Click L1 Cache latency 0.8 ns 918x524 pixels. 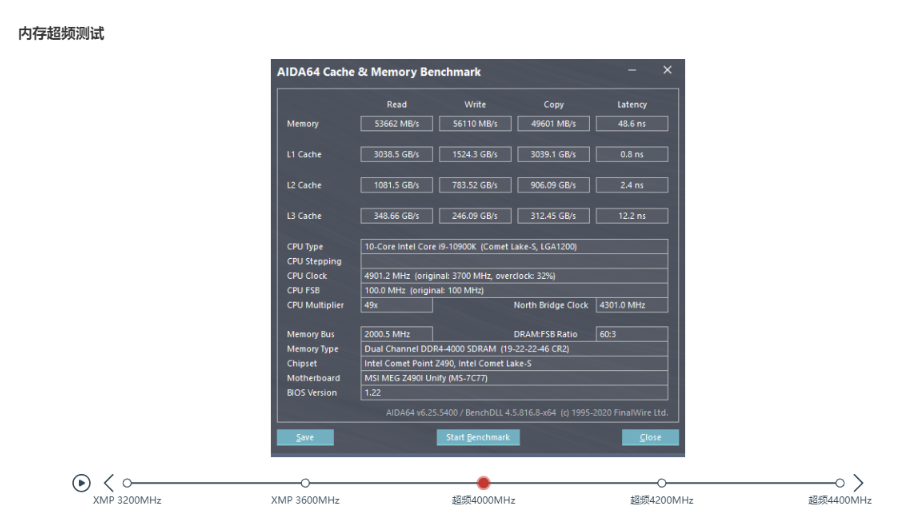point(632,155)
